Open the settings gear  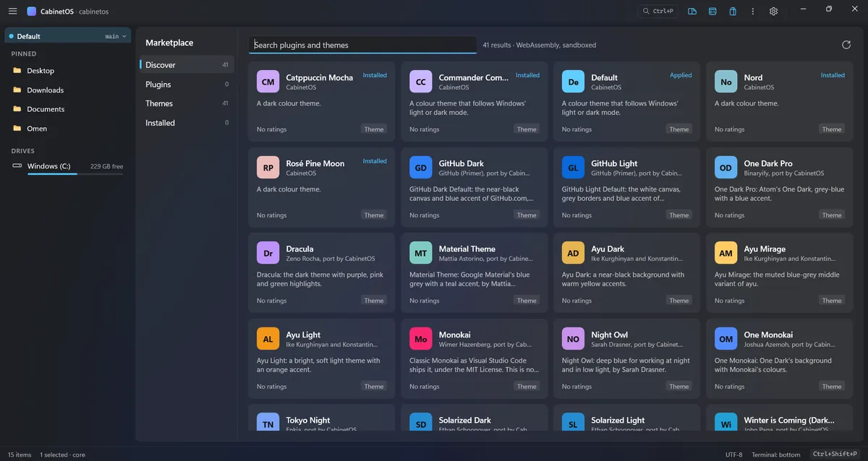[x=773, y=11]
